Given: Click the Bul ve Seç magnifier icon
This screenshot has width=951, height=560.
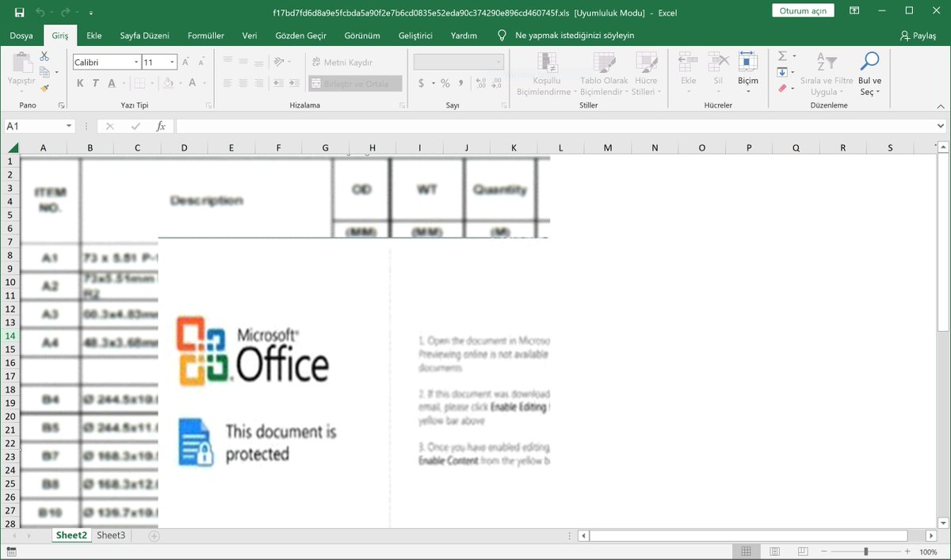Looking at the screenshot, I should 869,62.
